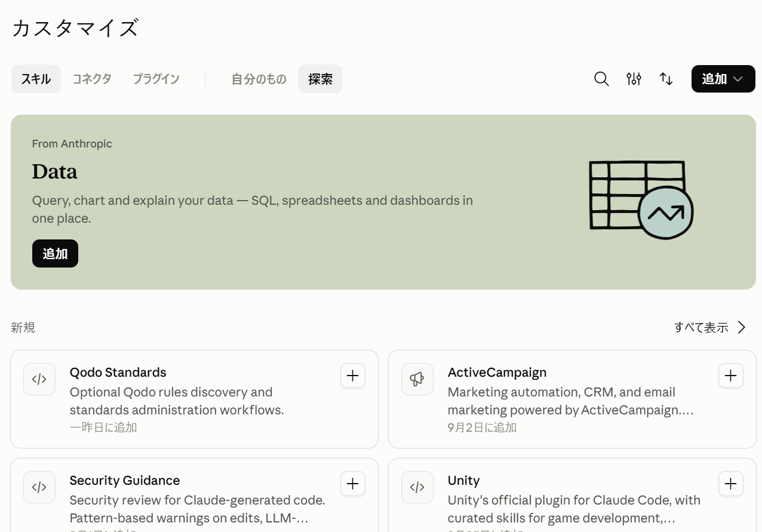Select the 探索 filter
762x532 pixels.
click(321, 79)
